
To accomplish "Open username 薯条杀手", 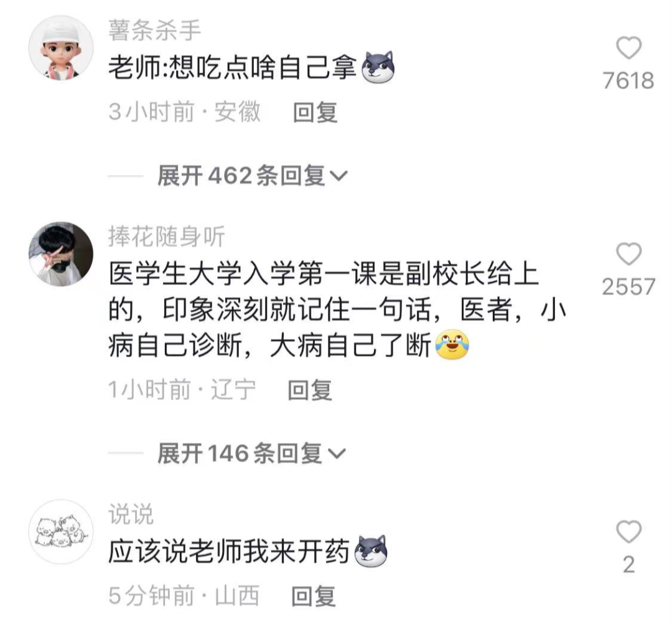I will pos(155,31).
